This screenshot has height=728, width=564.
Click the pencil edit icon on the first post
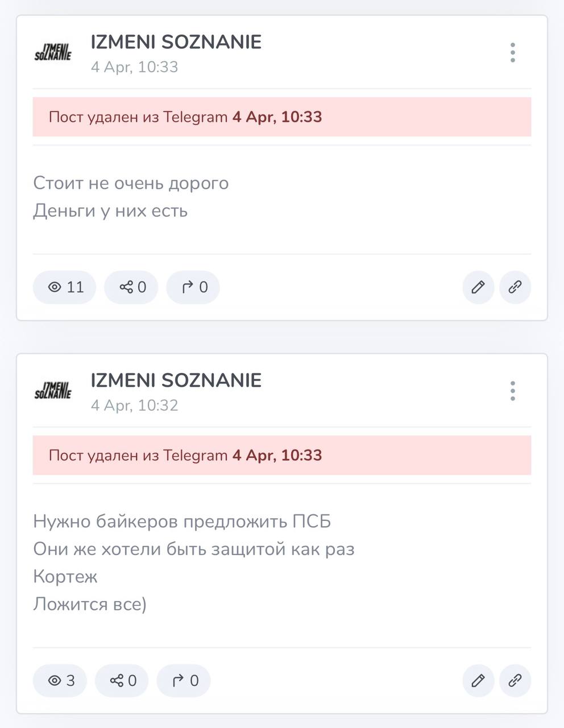(x=478, y=287)
